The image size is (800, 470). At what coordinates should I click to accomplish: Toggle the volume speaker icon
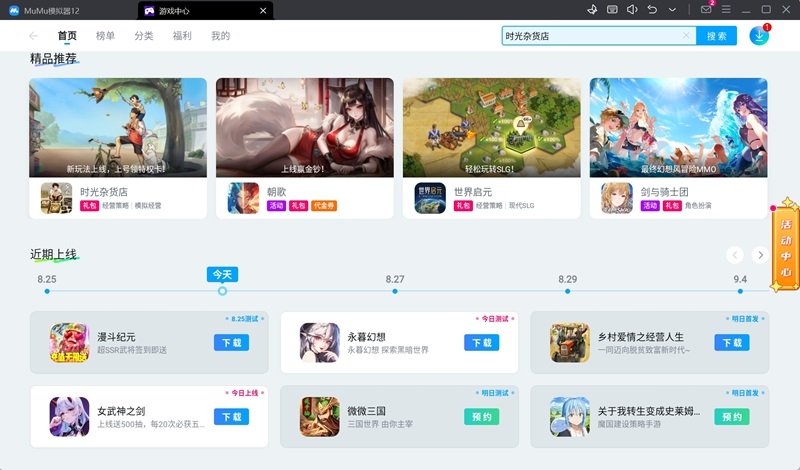coord(632,9)
